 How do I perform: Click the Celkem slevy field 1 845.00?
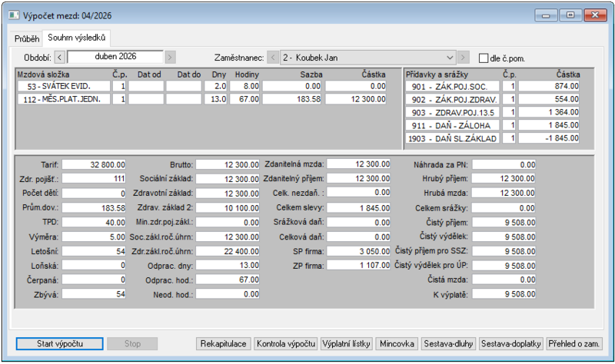(x=359, y=207)
